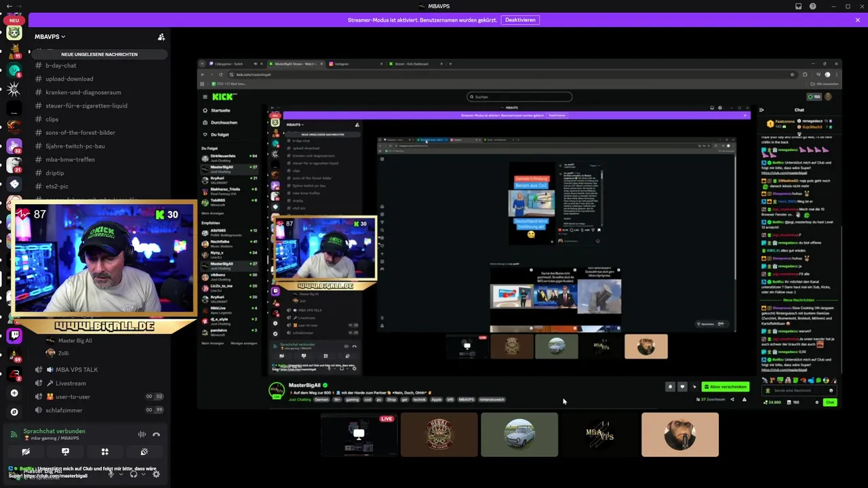The image size is (868, 488).
Task: Select the LIVE screen share thumbnail
Action: point(359,434)
